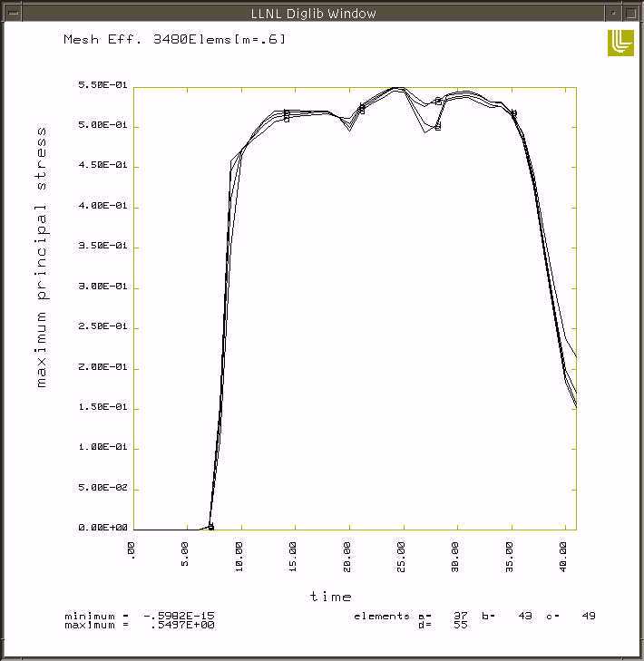
Task: Click y-axis tick label 1.00E-01
Action: [102, 447]
